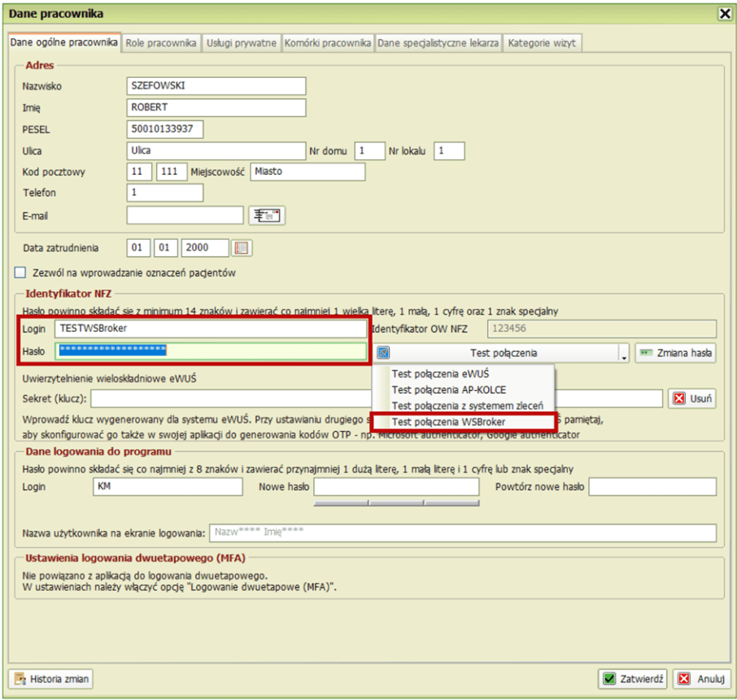Select Test połączenia WSBroker from the list
737x700 pixels.
[447, 421]
